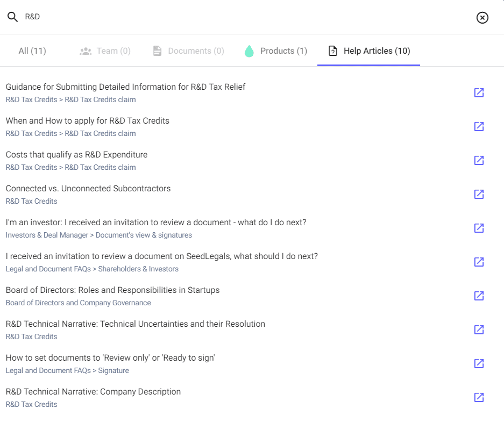The width and height of the screenshot is (504, 423).
Task: Open How to set documents to 'Review only' article
Action: (110, 358)
